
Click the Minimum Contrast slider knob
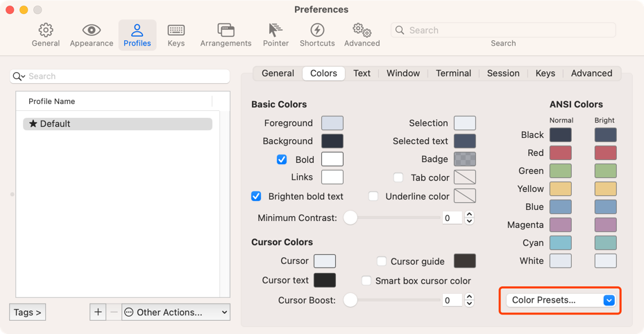coord(350,218)
